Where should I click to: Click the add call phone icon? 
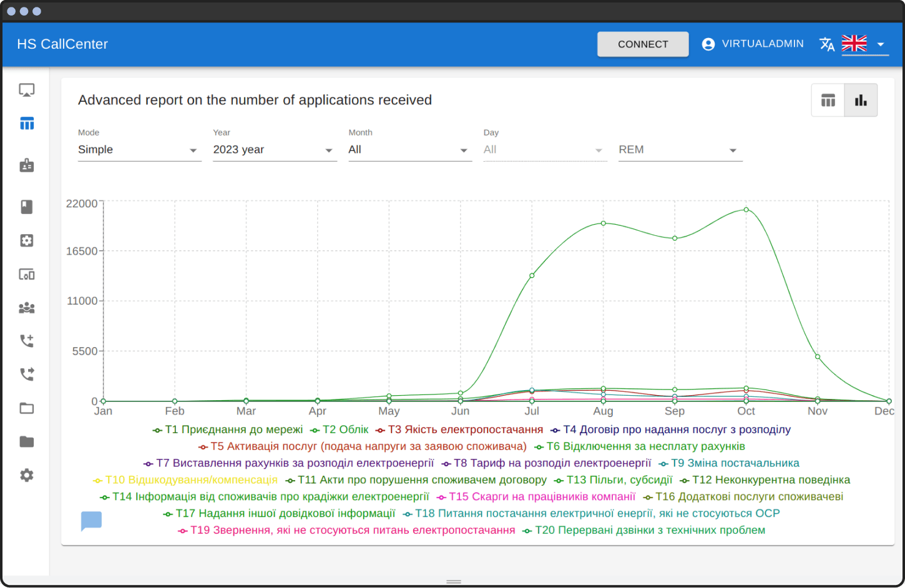(x=26, y=341)
